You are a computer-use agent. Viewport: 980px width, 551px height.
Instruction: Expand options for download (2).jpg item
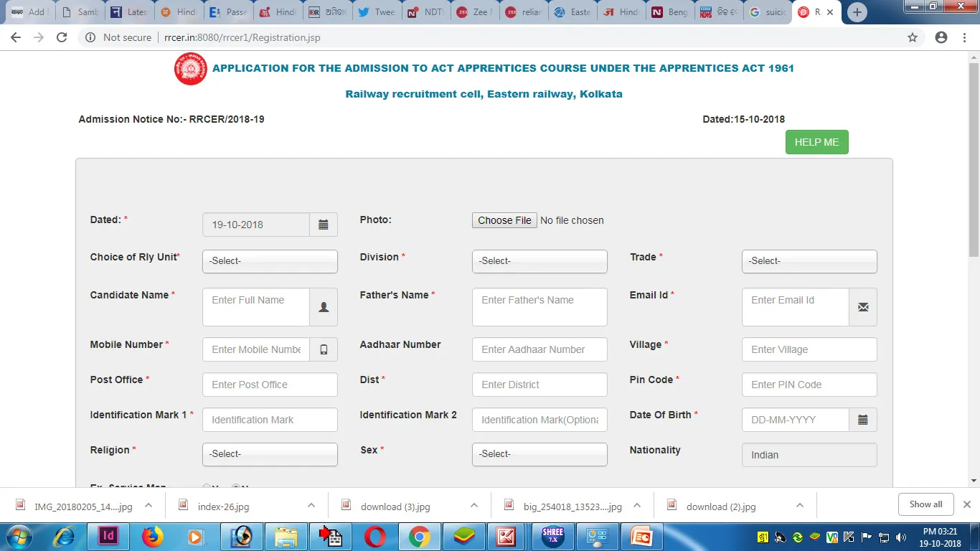click(x=800, y=505)
